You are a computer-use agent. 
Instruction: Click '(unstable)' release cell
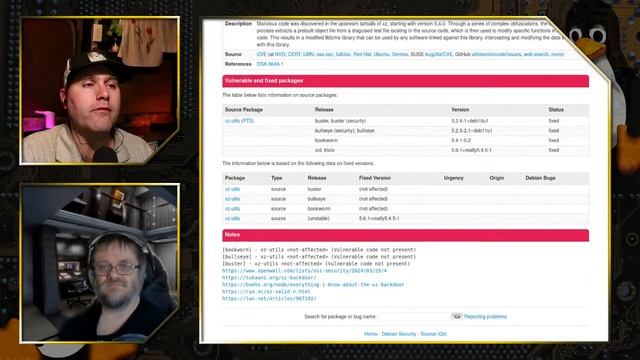tap(318, 219)
